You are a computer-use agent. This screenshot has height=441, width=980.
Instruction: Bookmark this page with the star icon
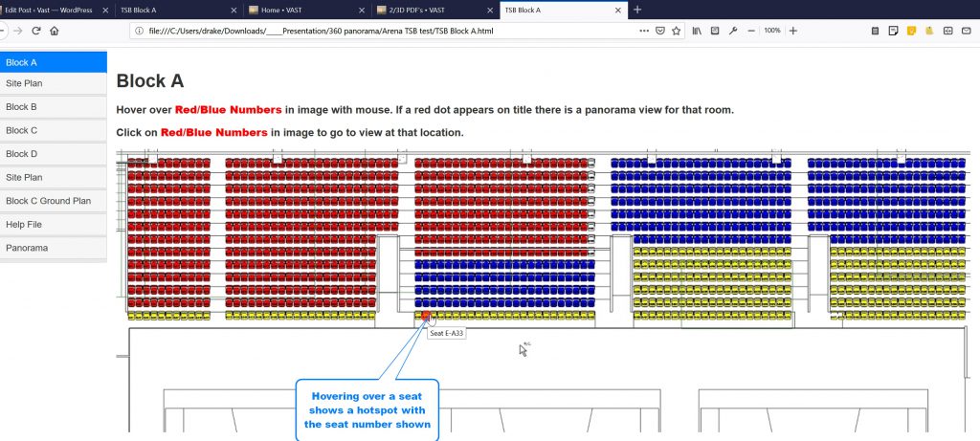tap(677, 31)
